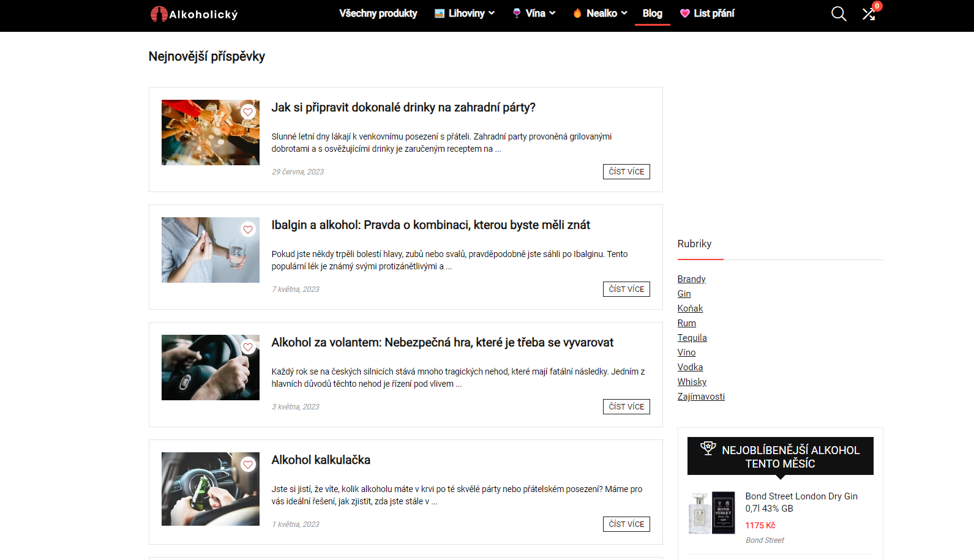Expand the Vína dropdown chevron
Screen dimensions: 974x560
[x=552, y=13]
